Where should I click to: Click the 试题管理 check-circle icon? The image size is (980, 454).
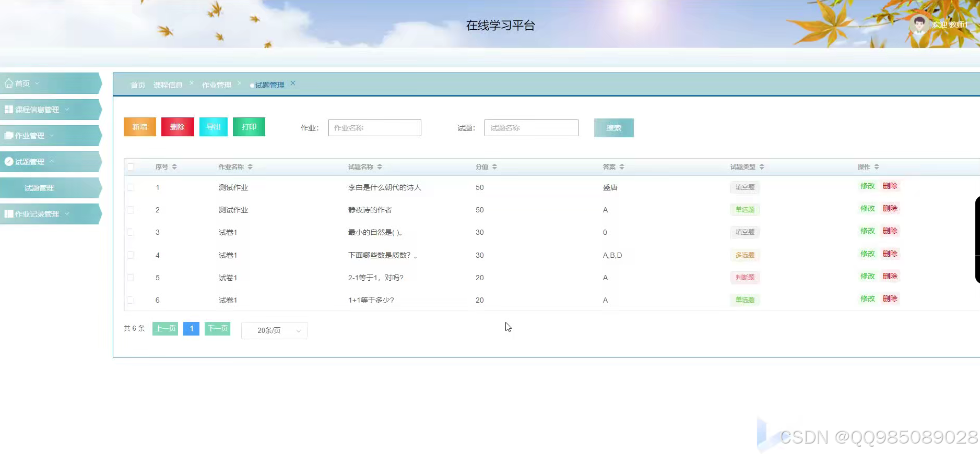pos(9,162)
